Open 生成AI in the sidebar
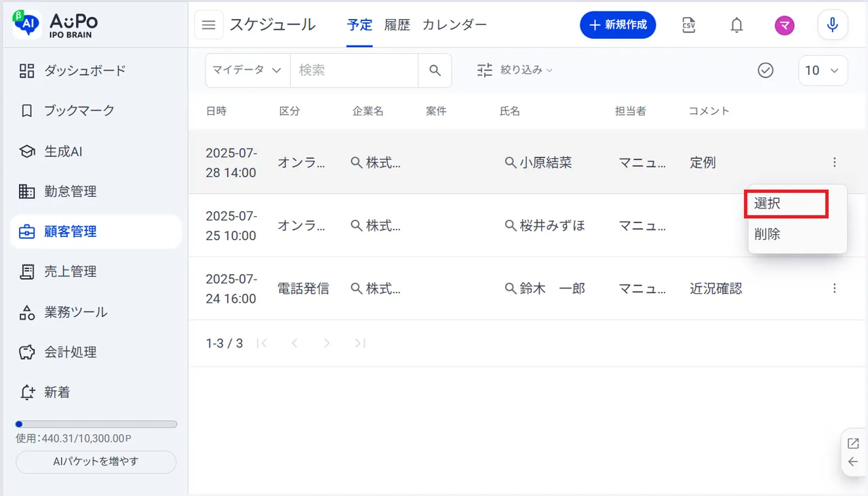Viewport: 868px width, 496px height. click(96, 151)
